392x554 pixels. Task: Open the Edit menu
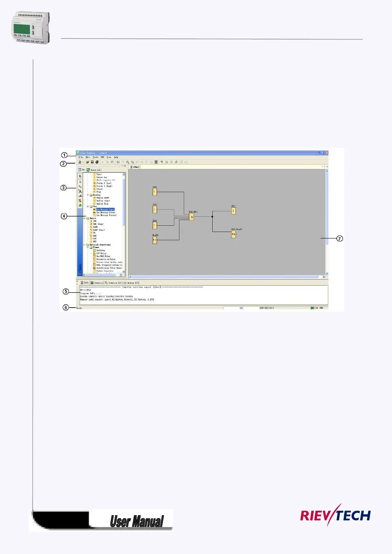coord(88,157)
